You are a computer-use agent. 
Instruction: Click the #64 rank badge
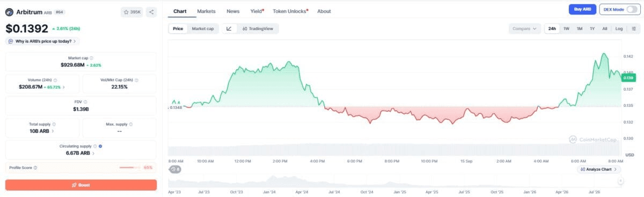coord(60,11)
